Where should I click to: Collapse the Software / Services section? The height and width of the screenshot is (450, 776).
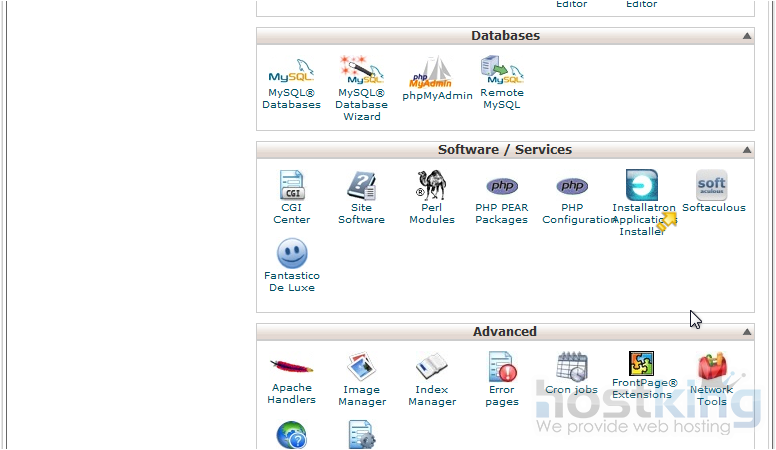(746, 150)
